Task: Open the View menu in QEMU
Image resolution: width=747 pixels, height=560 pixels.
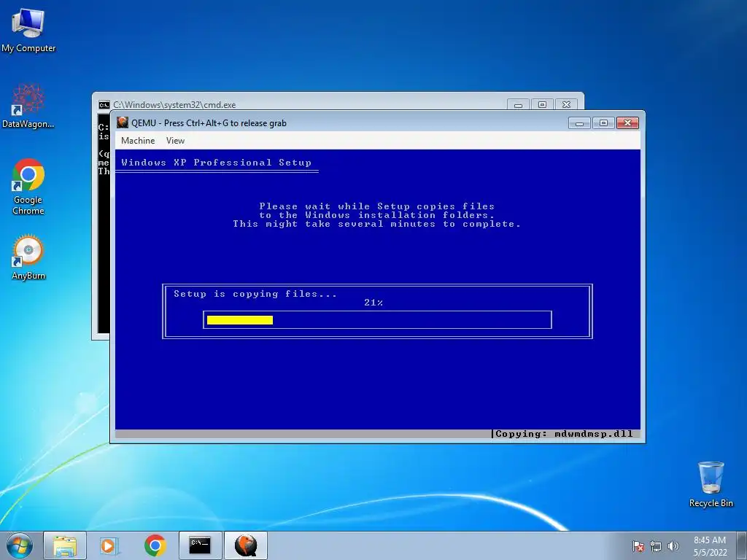Action: (175, 141)
